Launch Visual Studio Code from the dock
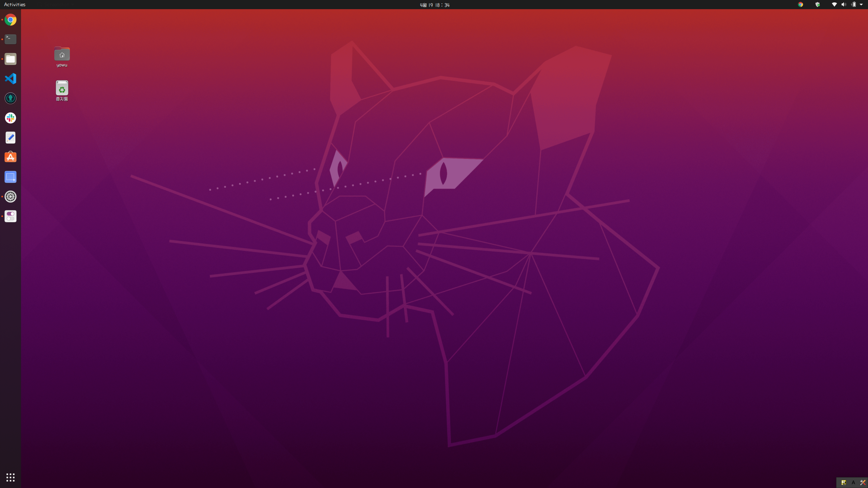This screenshot has width=868, height=488. tap(11, 79)
